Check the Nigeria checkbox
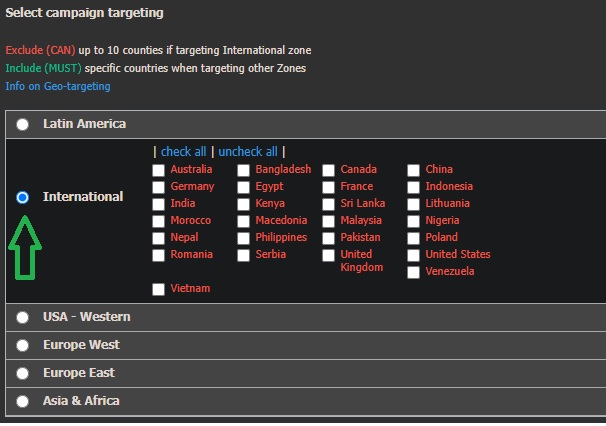Viewport: 606px width, 426px height. [x=414, y=221]
